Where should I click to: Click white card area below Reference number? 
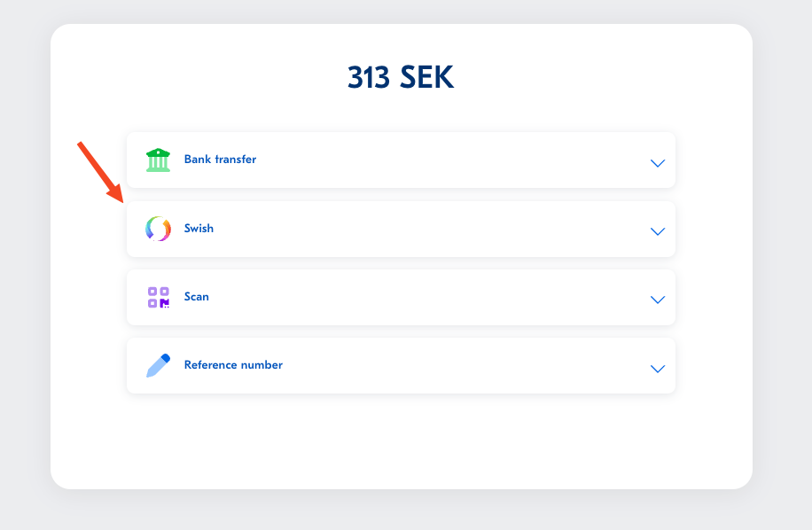point(401,439)
